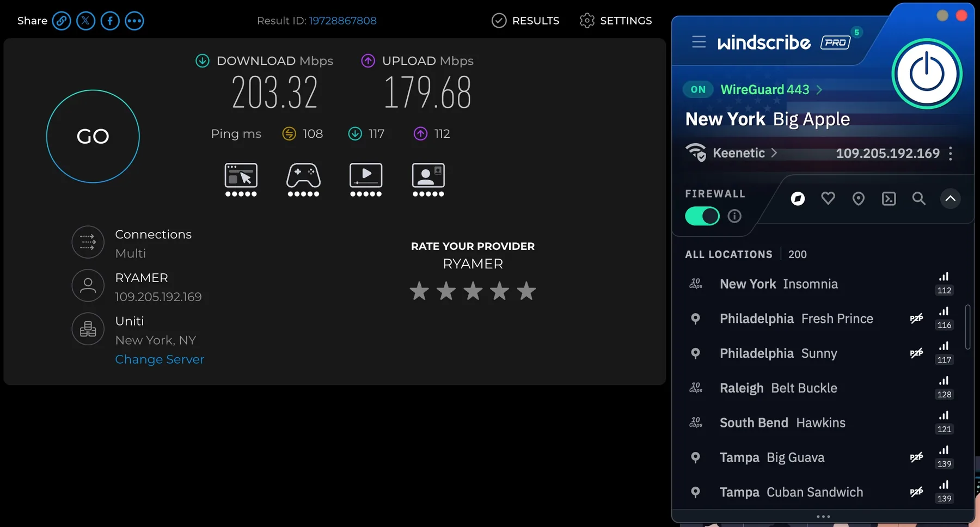Open firewall info icon
Viewport: 980px width, 527px height.
[x=734, y=216]
